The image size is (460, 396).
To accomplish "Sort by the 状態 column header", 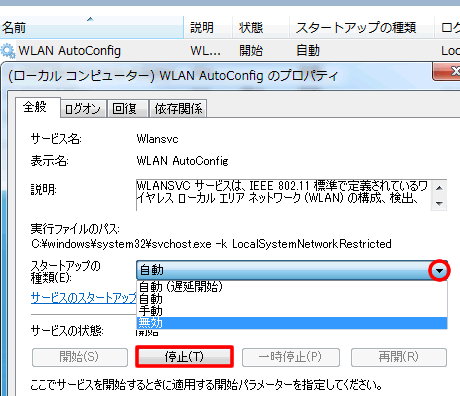I will (x=260, y=27).
